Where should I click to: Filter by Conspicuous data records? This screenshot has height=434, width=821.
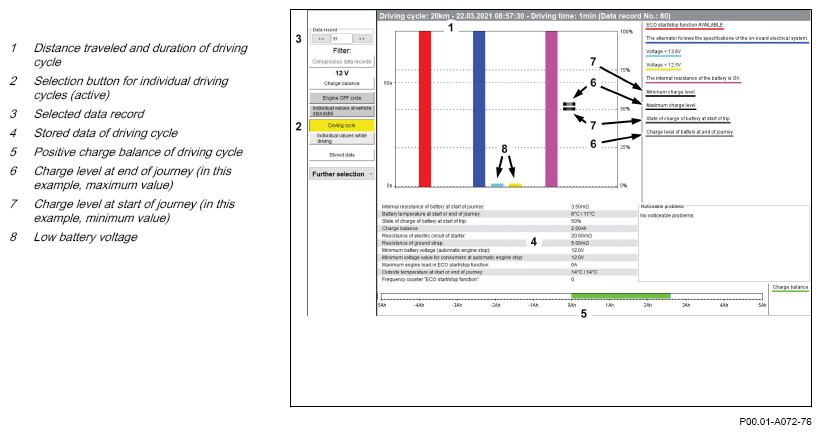pyautogui.click(x=341, y=61)
